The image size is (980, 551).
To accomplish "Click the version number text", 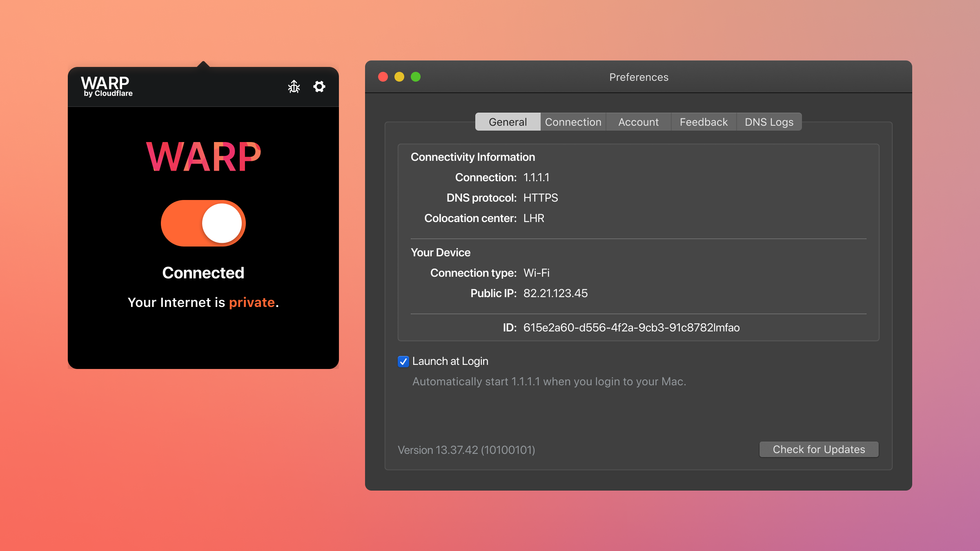I will tap(466, 450).
